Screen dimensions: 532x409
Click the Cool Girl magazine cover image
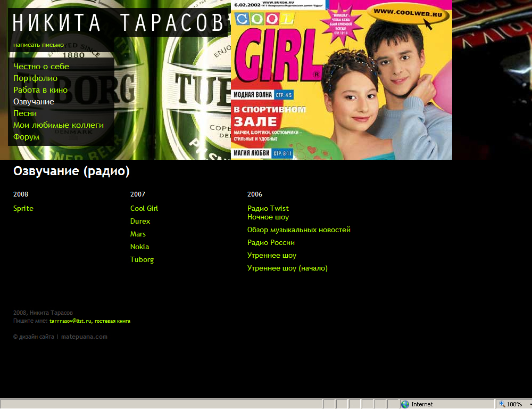pos(341,80)
